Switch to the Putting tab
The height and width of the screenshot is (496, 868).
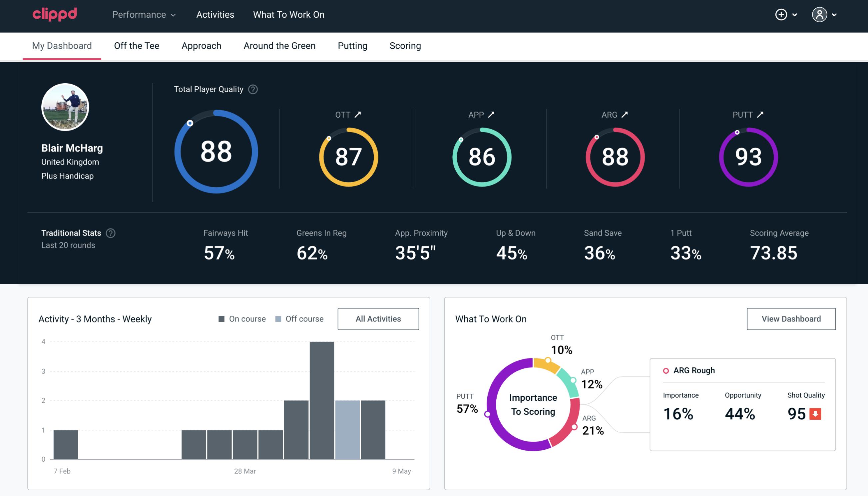tap(352, 45)
